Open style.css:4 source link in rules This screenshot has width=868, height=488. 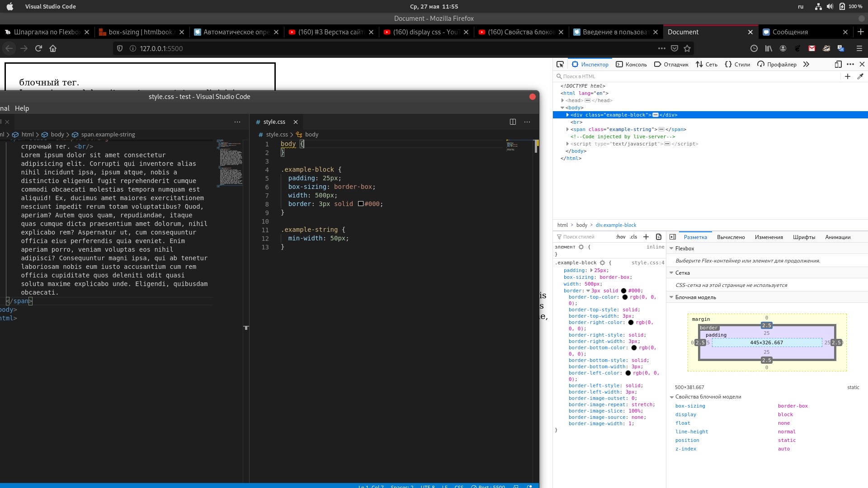point(648,263)
